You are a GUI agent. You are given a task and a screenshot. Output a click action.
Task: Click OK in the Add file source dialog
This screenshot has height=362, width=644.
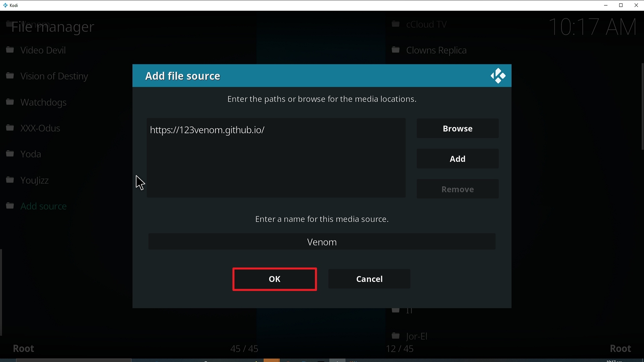click(274, 279)
